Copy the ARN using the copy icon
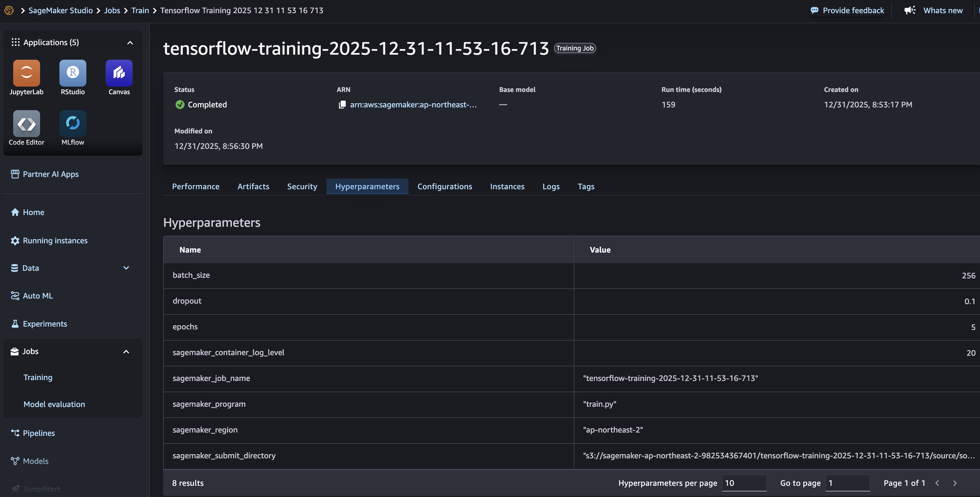Screen dimensions: 980x497 tap(342, 105)
